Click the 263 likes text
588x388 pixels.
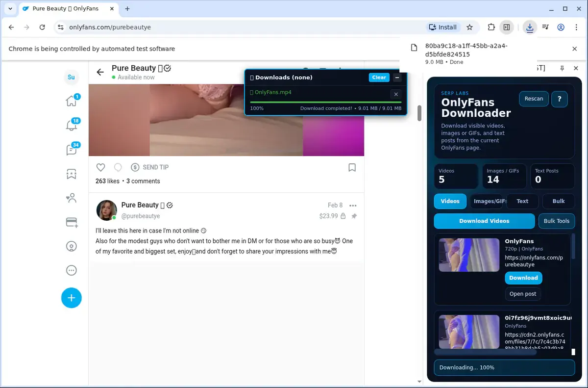click(107, 181)
